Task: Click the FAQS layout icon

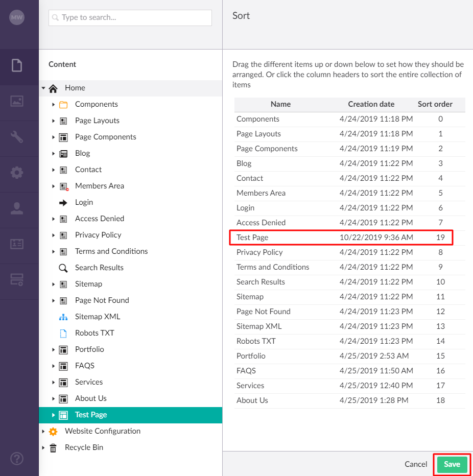Action: pos(63,366)
